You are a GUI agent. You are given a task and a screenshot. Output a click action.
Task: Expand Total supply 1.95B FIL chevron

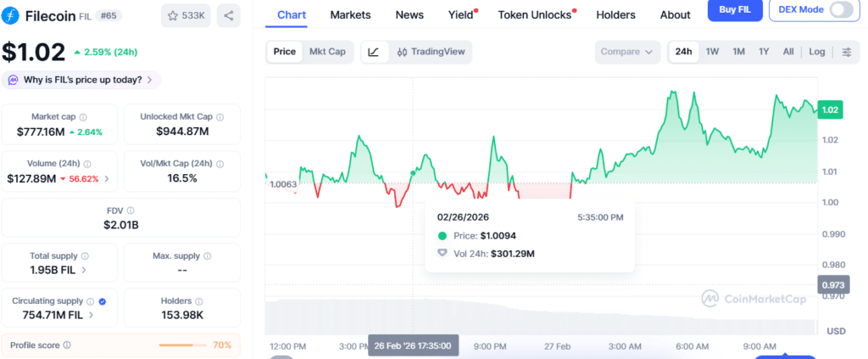tap(84, 271)
